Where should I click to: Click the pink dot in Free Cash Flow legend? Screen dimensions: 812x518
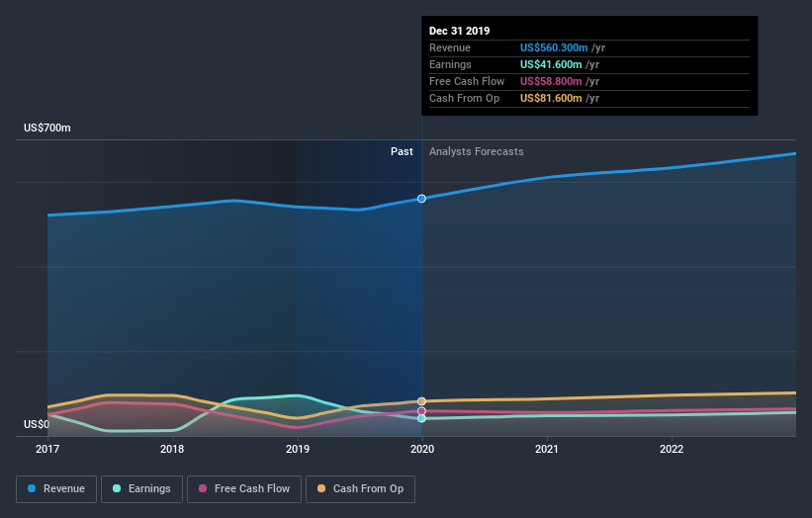pos(203,488)
